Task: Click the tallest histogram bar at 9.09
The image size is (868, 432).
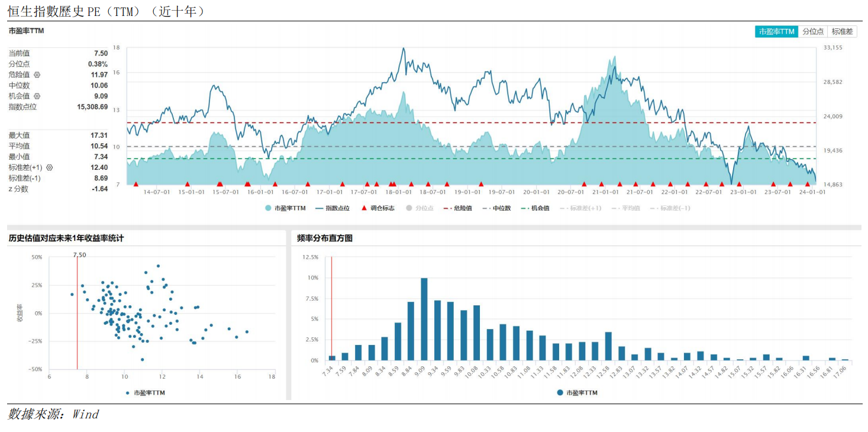Action: pos(424,319)
